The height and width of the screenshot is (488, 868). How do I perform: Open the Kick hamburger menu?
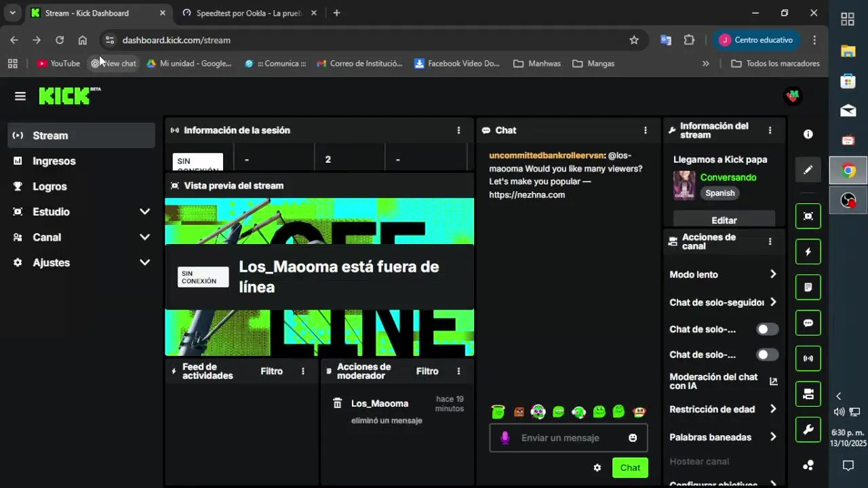[20, 96]
